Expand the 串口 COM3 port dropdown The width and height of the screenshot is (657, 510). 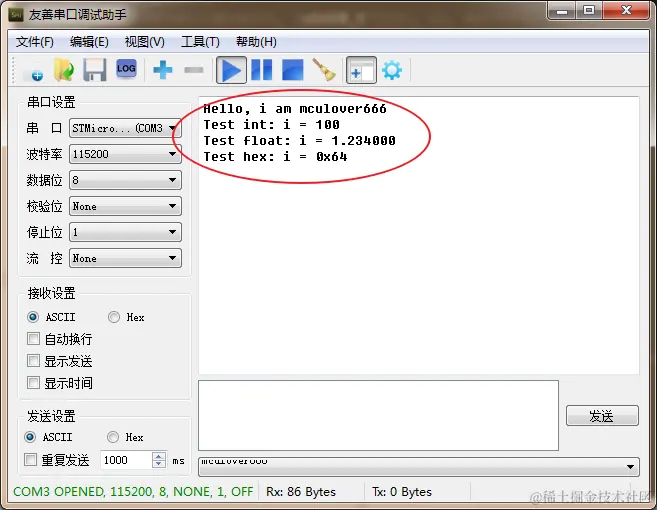point(125,128)
